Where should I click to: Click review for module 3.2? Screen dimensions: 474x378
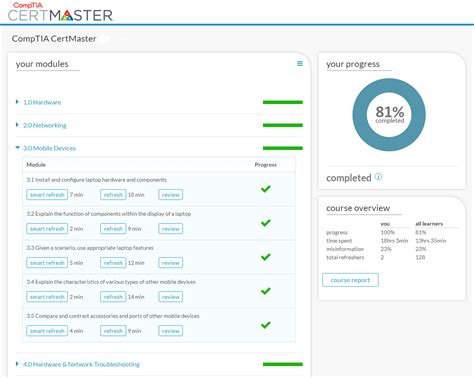[x=171, y=229]
